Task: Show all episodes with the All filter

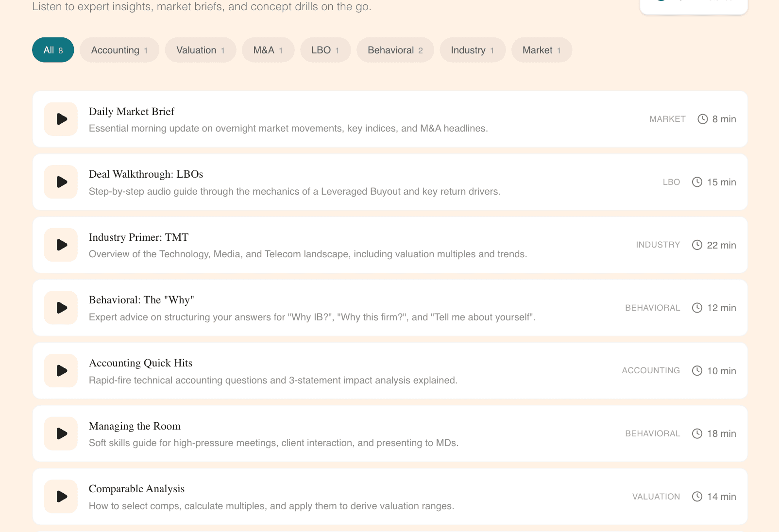Action: pos(52,50)
